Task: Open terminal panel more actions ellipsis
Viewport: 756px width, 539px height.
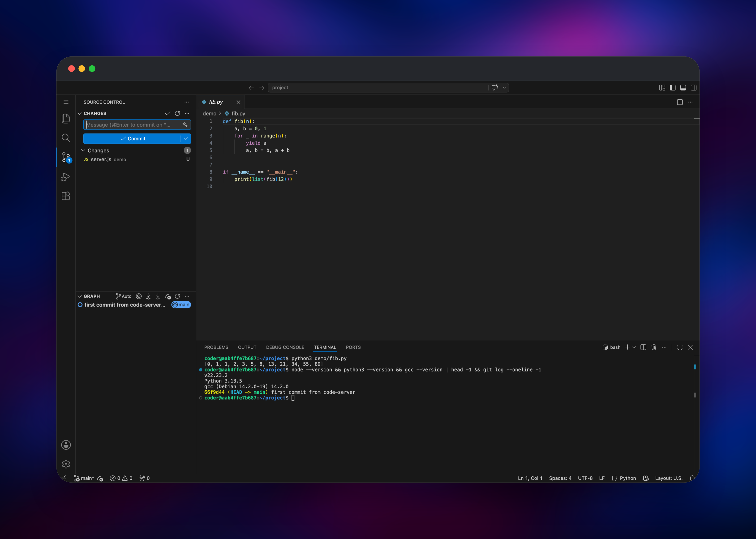Action: click(664, 347)
